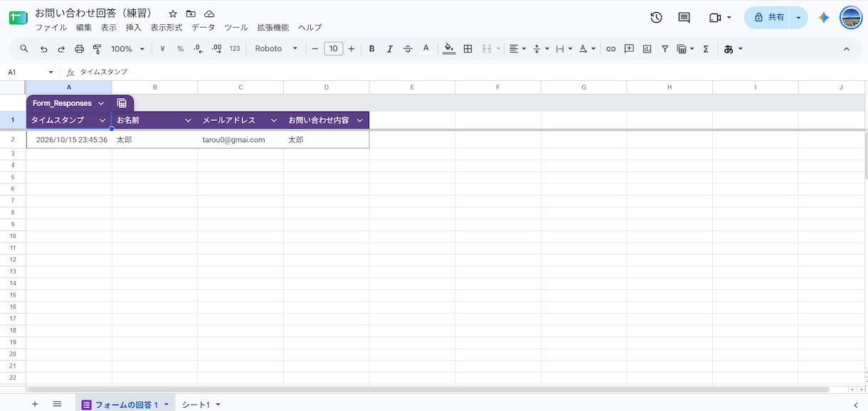The image size is (868, 411).
Task: Show the all sheets list
Action: (x=57, y=404)
